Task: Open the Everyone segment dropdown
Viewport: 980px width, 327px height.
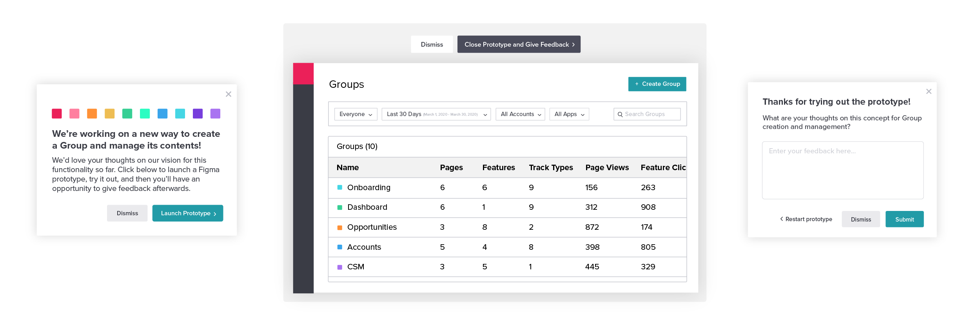Action: tap(356, 114)
